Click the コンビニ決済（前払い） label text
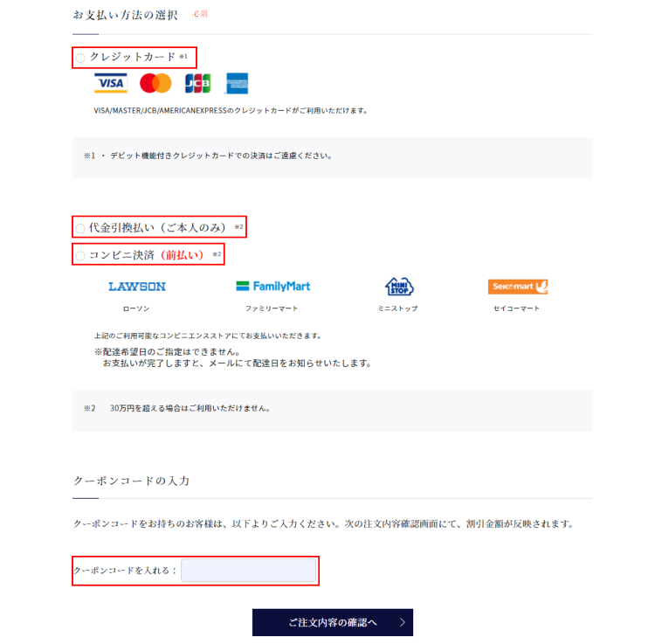This screenshot has height=644, width=655. 147,255
